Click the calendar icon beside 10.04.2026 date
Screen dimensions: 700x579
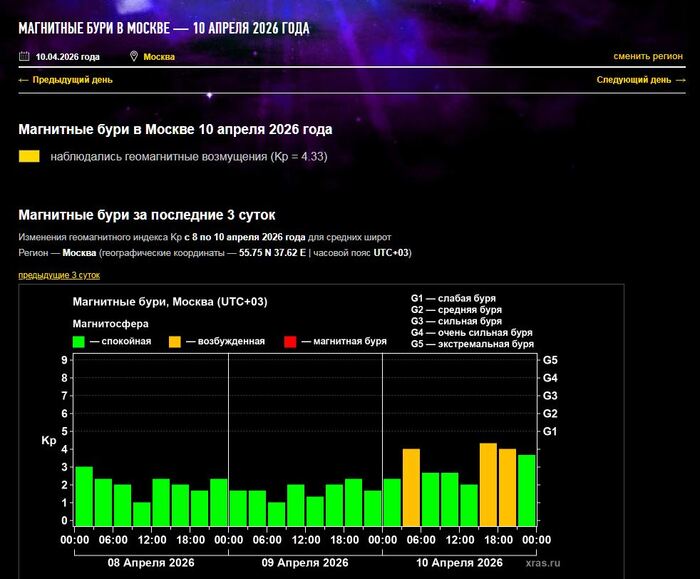pyautogui.click(x=24, y=57)
